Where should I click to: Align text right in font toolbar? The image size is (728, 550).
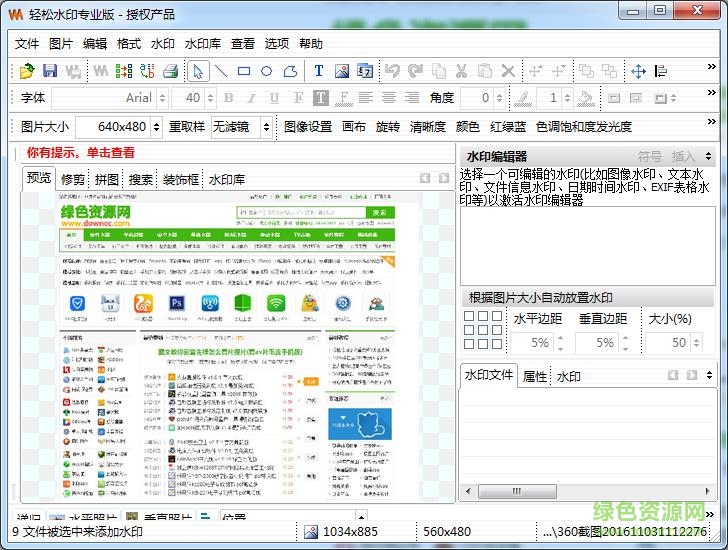coord(412,97)
